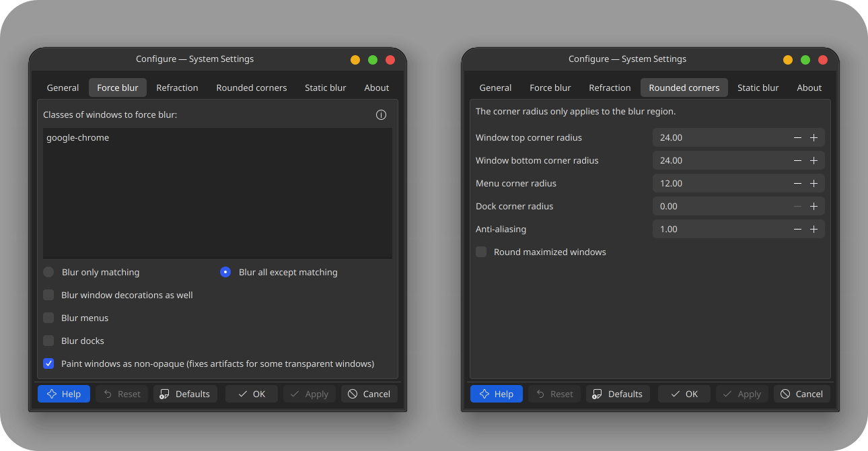Click Help button in right window
The height and width of the screenshot is (451, 868).
[x=497, y=394]
